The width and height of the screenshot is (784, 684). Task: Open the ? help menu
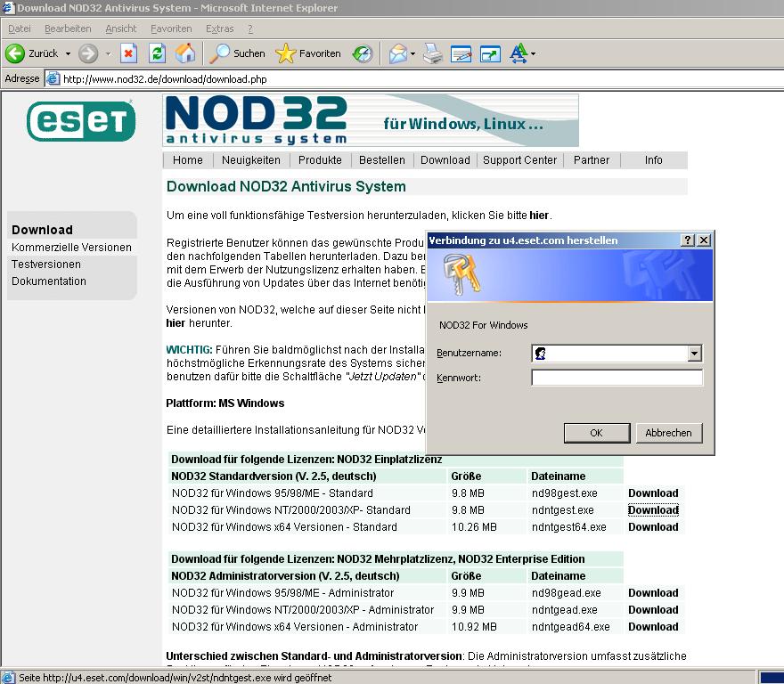pyautogui.click(x=250, y=28)
